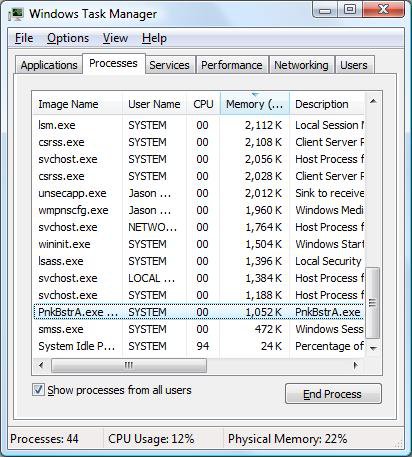
Task: Select svchost.exe row using 2,056 K
Action: (x=198, y=159)
